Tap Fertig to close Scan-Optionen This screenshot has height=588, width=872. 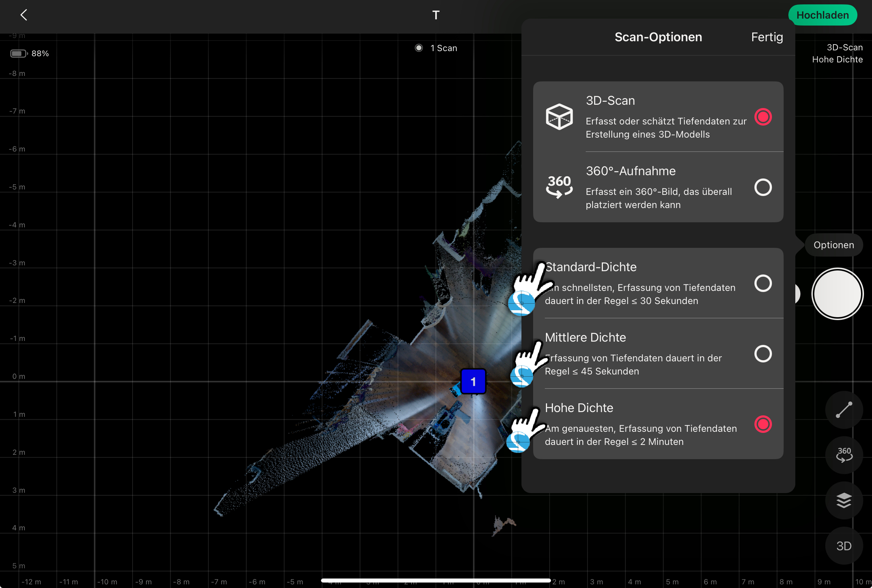coord(766,37)
